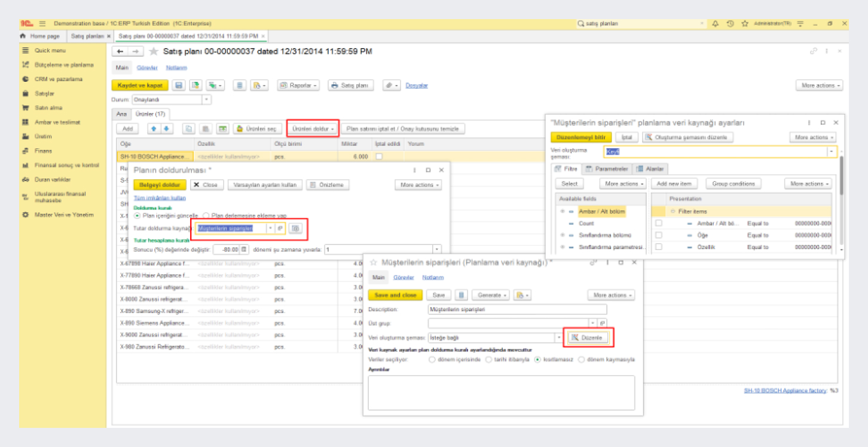Click the blue move-row-down arrow icon

click(x=166, y=128)
